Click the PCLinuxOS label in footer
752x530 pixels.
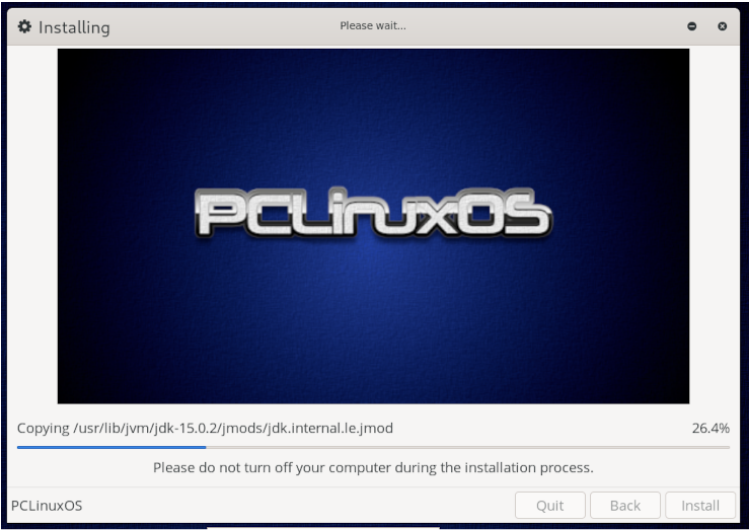click(x=47, y=506)
